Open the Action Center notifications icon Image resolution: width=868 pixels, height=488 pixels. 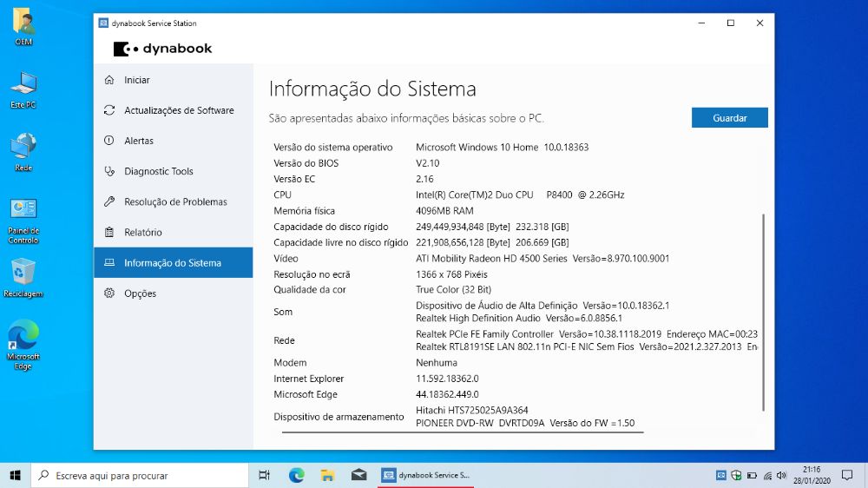click(847, 475)
